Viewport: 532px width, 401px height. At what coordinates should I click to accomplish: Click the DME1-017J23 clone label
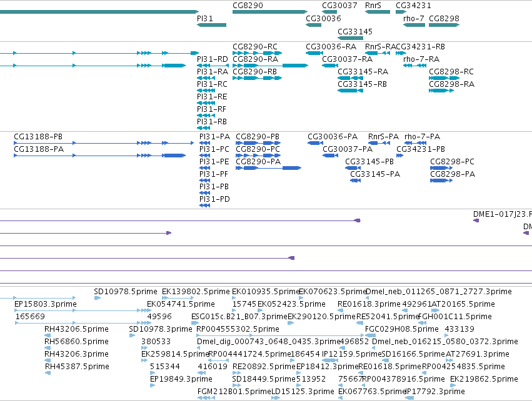tap(503, 214)
